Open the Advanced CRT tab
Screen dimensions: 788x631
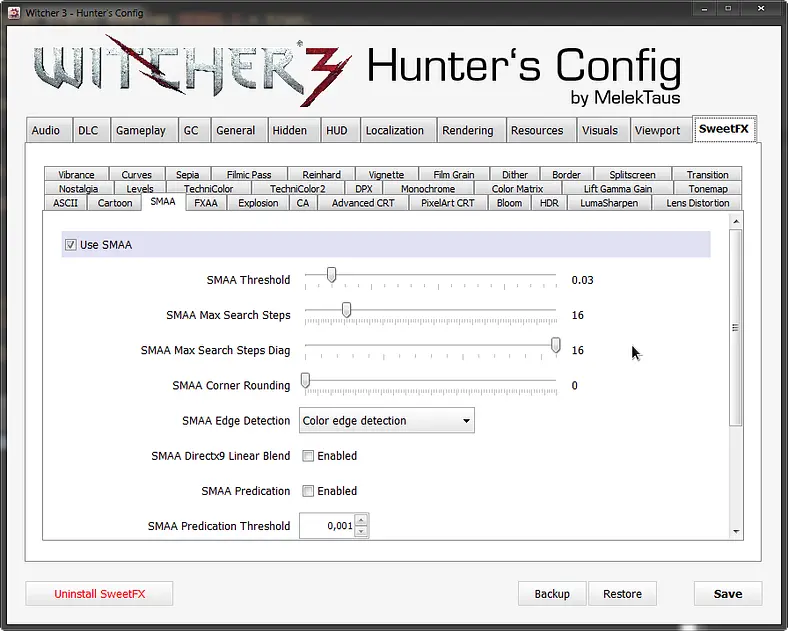point(363,202)
